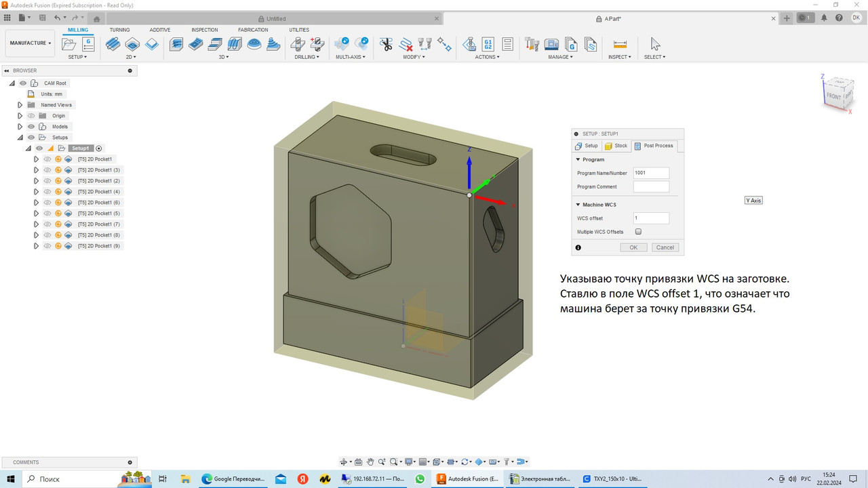Image resolution: width=868 pixels, height=488 pixels.
Task: Open the Setup tab in Setup dialog
Action: [x=587, y=146]
